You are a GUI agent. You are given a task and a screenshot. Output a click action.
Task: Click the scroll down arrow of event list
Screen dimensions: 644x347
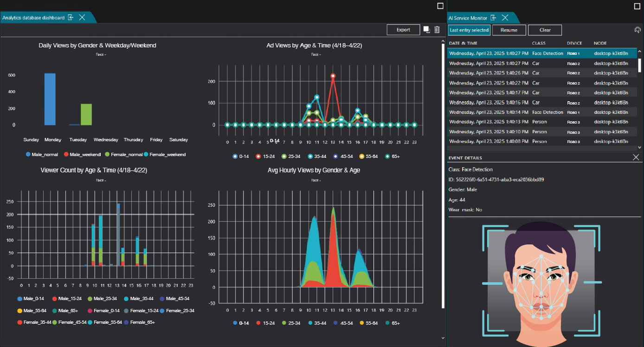pyautogui.click(x=640, y=147)
